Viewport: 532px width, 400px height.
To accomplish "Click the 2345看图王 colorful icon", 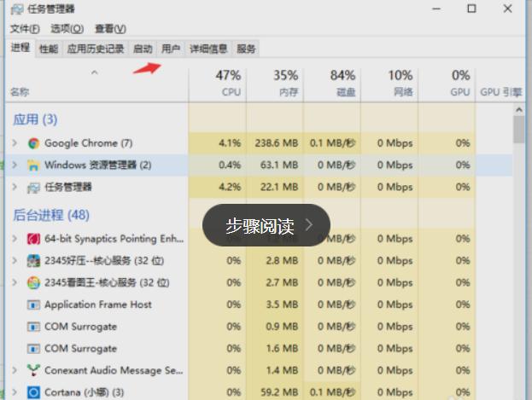I will tap(33, 283).
